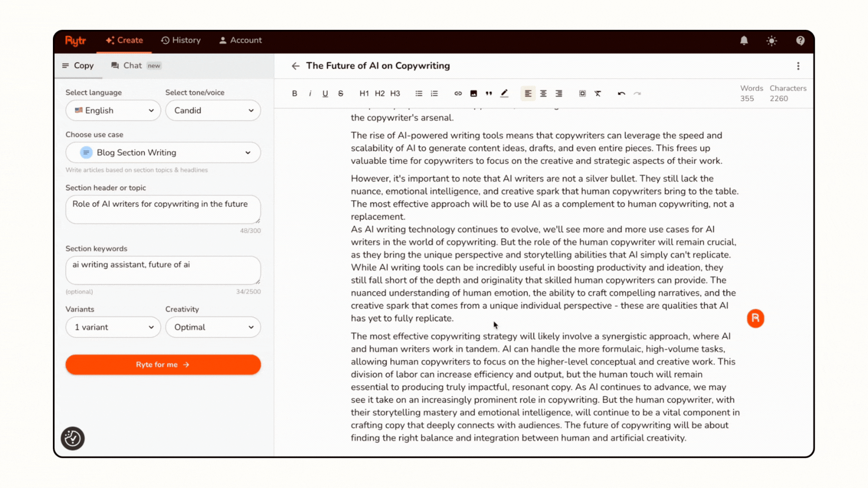Click into the Section keywords field

[163, 270]
